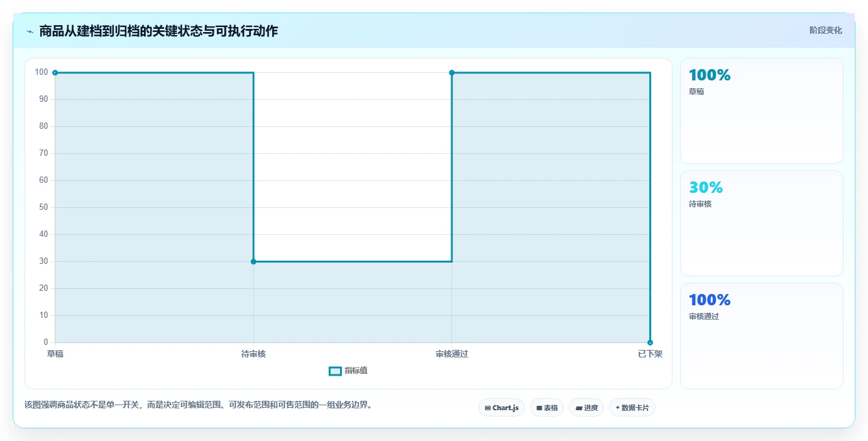Select the 数据卡片 chip
This screenshot has height=441, width=868.
[632, 408]
